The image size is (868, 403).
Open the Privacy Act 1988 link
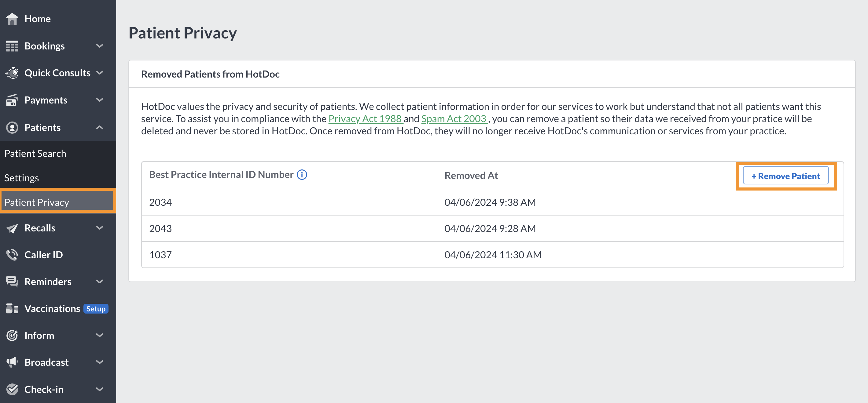click(365, 118)
